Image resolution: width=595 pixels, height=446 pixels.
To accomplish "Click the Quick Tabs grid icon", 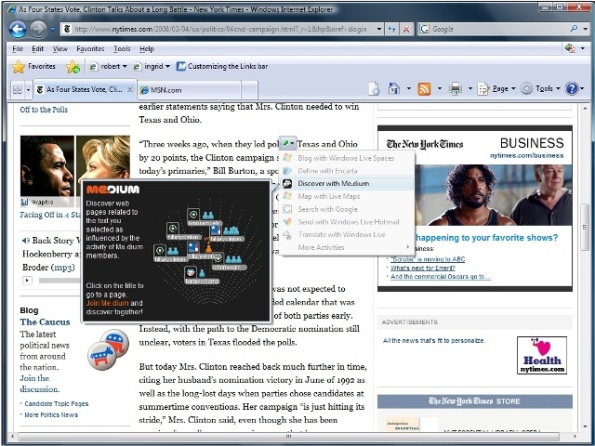I will click(x=17, y=90).
